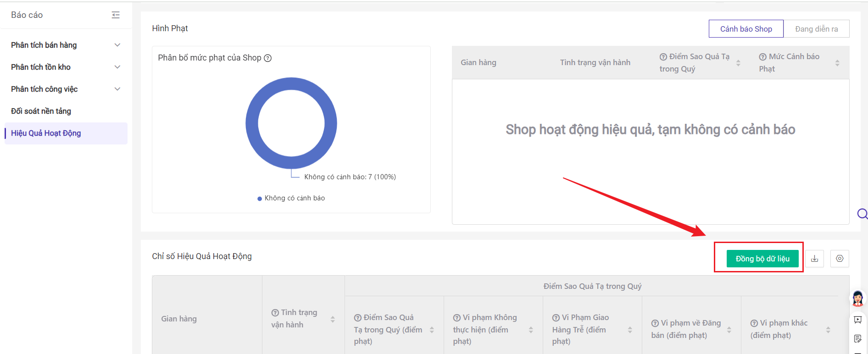This screenshot has height=354, width=868.
Task: Select the Cảnh báo Shop tab
Action: pos(746,29)
